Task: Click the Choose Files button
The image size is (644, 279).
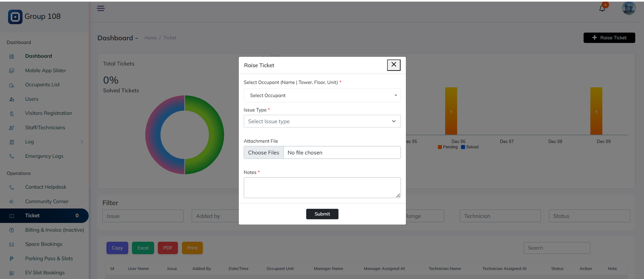Action: tap(263, 153)
